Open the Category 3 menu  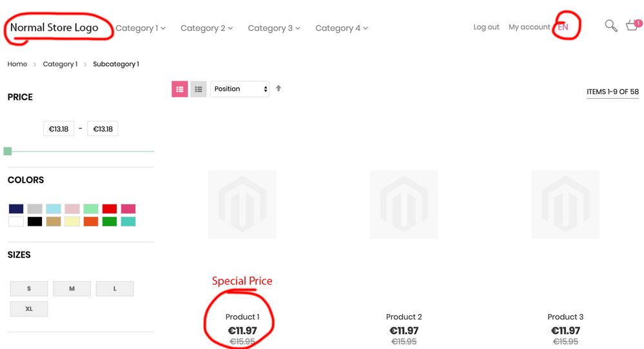pos(274,28)
